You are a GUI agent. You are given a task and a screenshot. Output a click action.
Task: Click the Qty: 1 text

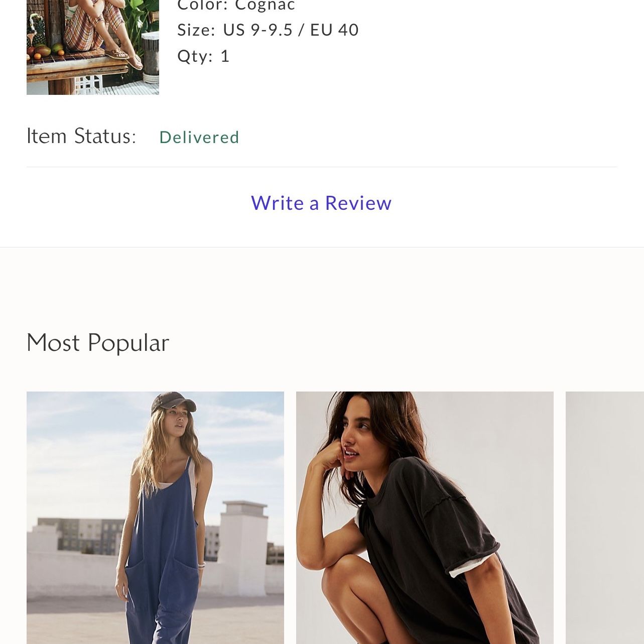203,56
